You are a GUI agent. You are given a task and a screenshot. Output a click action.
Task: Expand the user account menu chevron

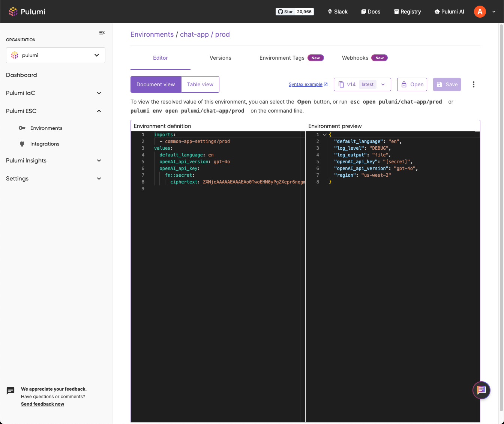tap(494, 12)
